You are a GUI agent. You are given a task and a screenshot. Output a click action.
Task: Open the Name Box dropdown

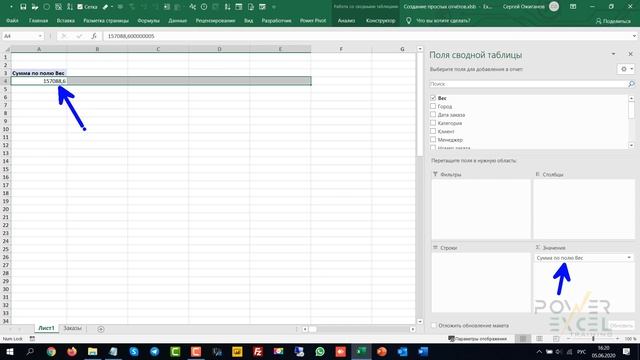pyautogui.click(x=40, y=36)
